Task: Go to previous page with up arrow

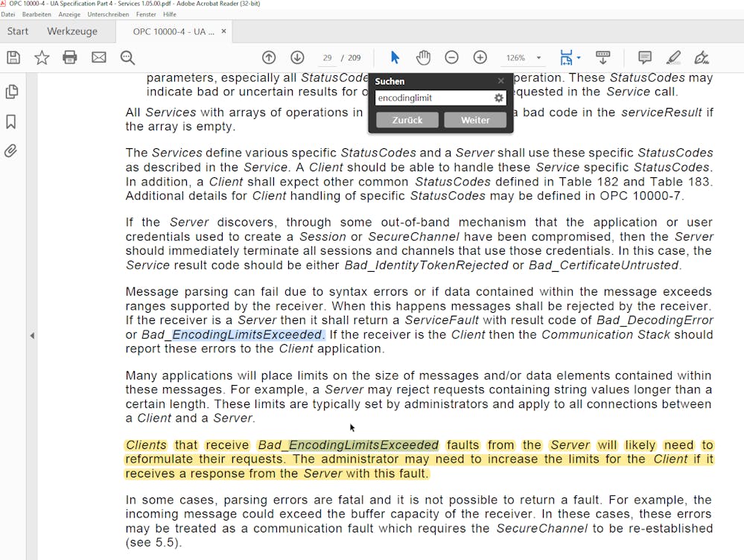Action: [269, 57]
